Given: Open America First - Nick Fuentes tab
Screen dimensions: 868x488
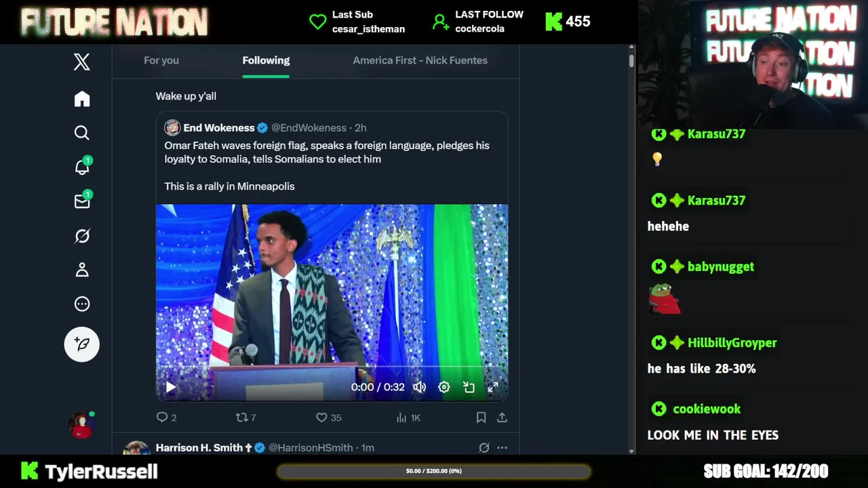Looking at the screenshot, I should 420,60.
